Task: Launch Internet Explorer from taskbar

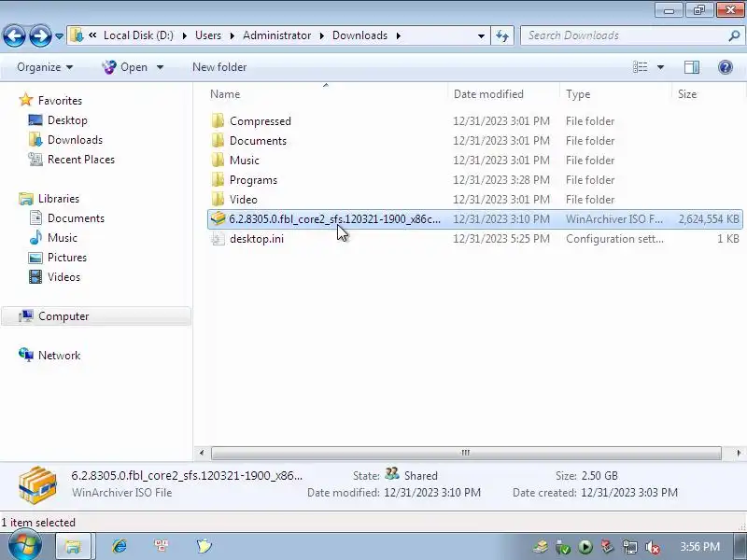Action: 120,546
